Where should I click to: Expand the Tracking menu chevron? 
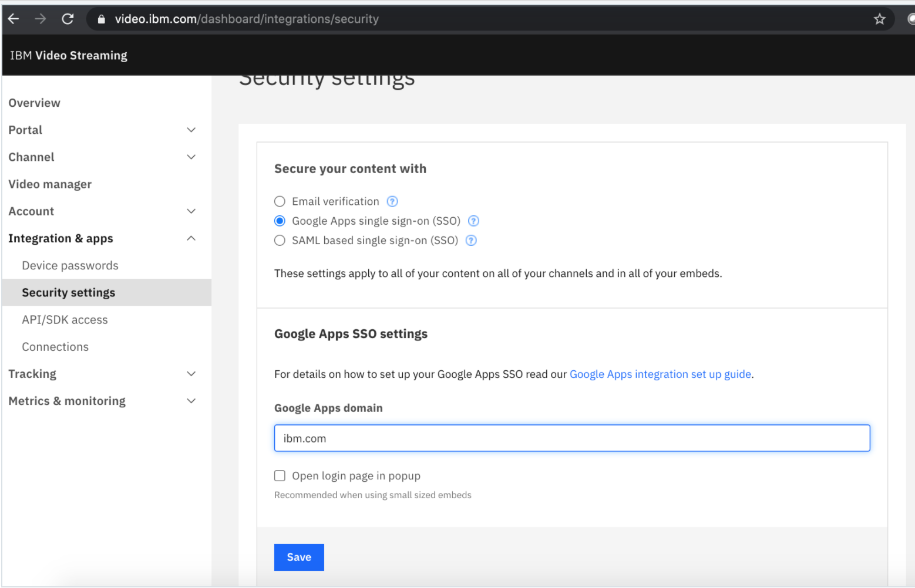point(191,374)
